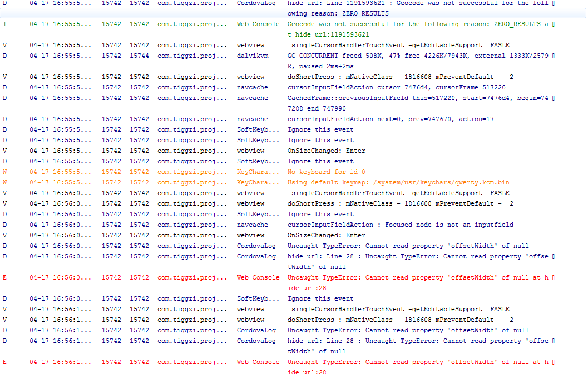Click the cursorInputFieldAction next=0 log entry
The width and height of the screenshot is (588, 374).
[x=390, y=119]
